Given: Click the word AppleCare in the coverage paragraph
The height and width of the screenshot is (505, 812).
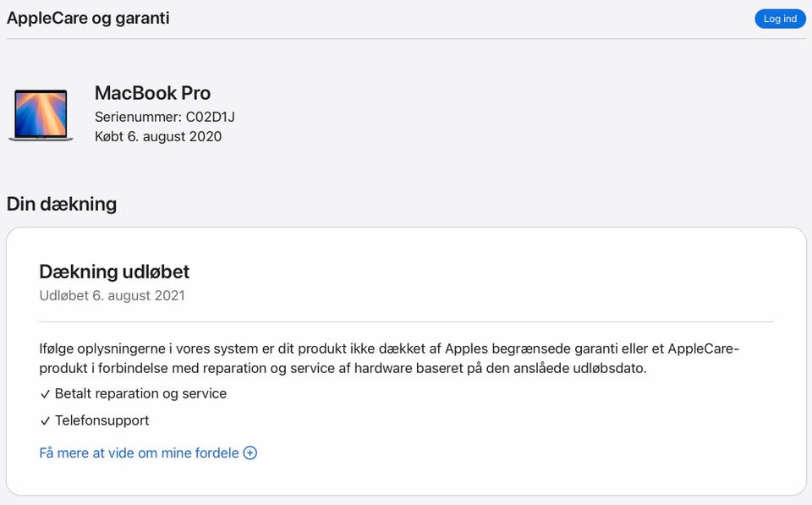Looking at the screenshot, I should [703, 349].
